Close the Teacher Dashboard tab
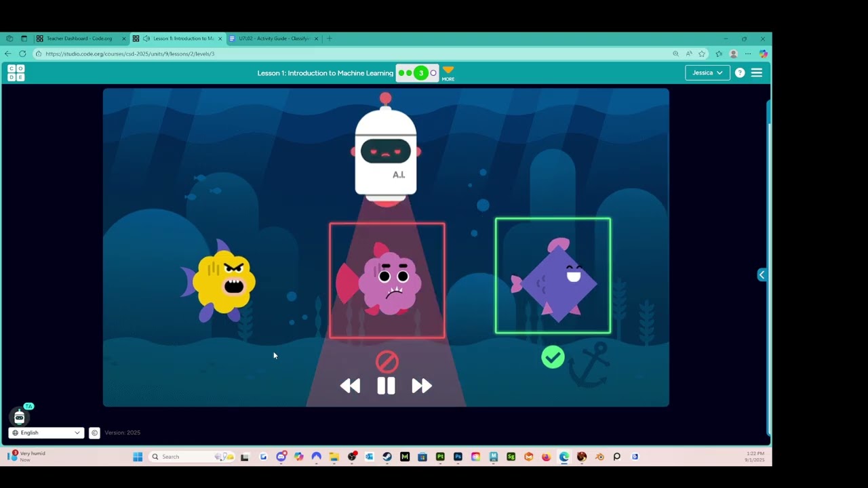Viewport: 868px width, 488px height. pos(124,39)
